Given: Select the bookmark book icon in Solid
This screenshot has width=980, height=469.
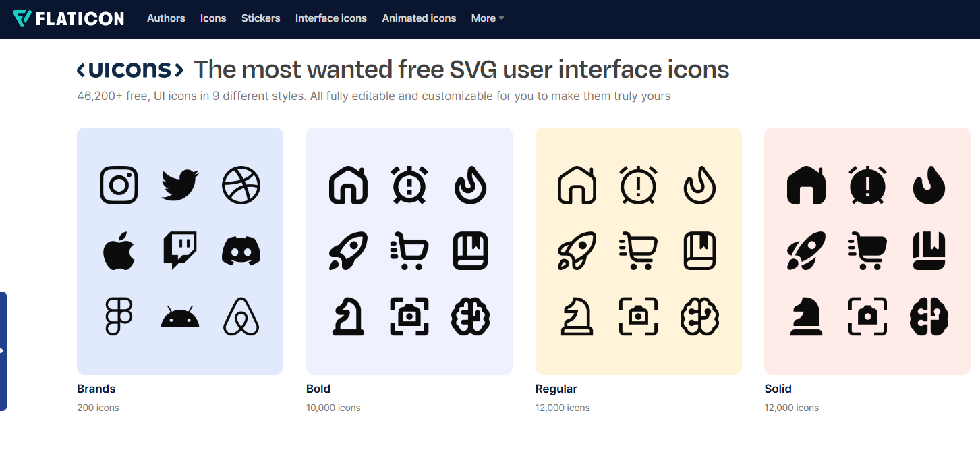Looking at the screenshot, I should point(929,251).
